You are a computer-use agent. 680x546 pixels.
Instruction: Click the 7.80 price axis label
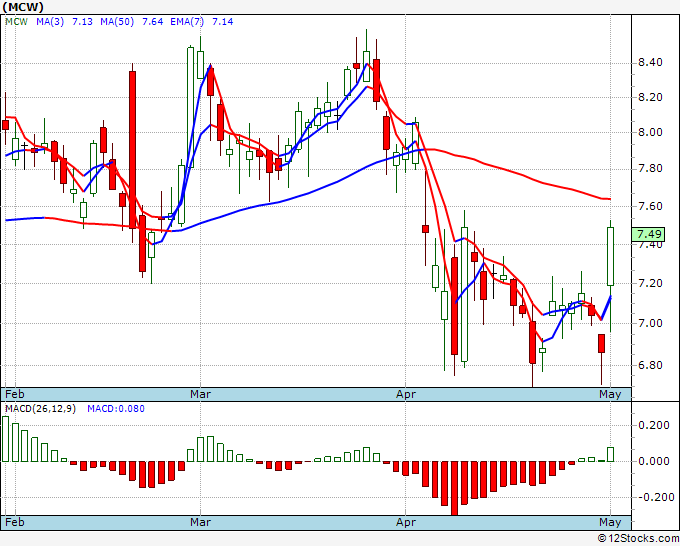(x=651, y=169)
